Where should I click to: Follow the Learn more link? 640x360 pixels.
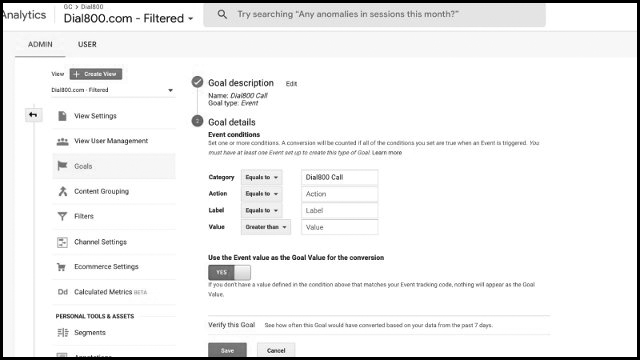[x=387, y=153]
